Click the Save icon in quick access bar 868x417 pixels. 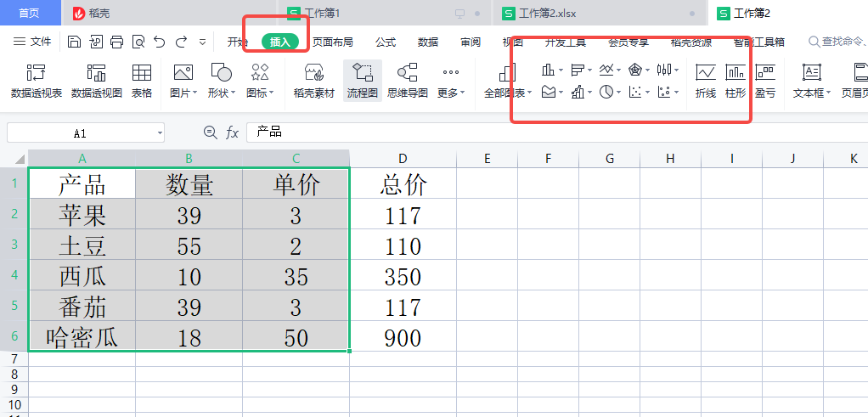tap(74, 42)
